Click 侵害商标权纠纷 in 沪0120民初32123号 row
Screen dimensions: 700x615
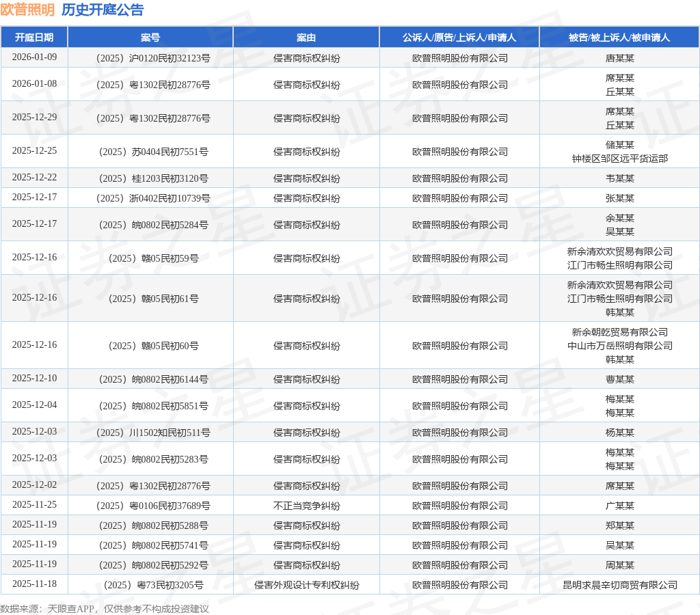[x=306, y=58]
